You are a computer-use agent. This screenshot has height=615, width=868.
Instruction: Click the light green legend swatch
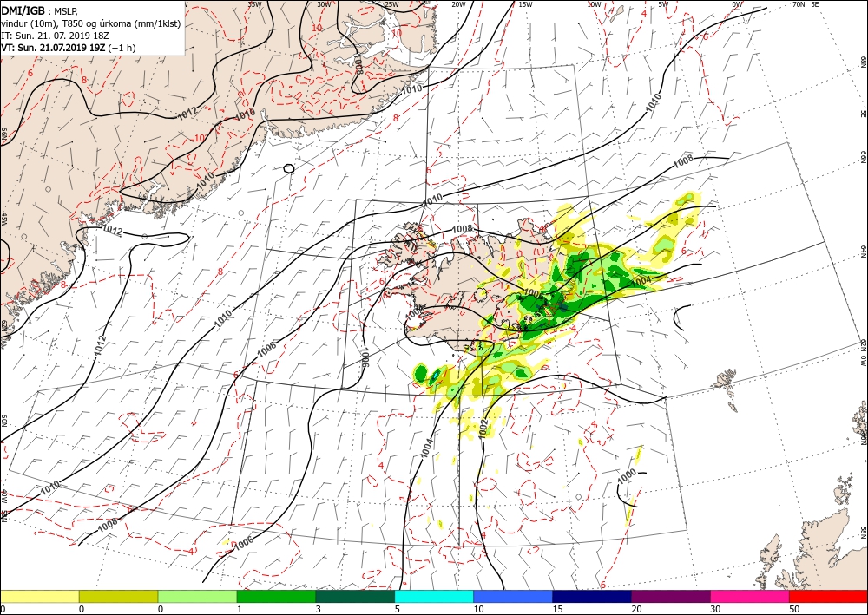197,596
